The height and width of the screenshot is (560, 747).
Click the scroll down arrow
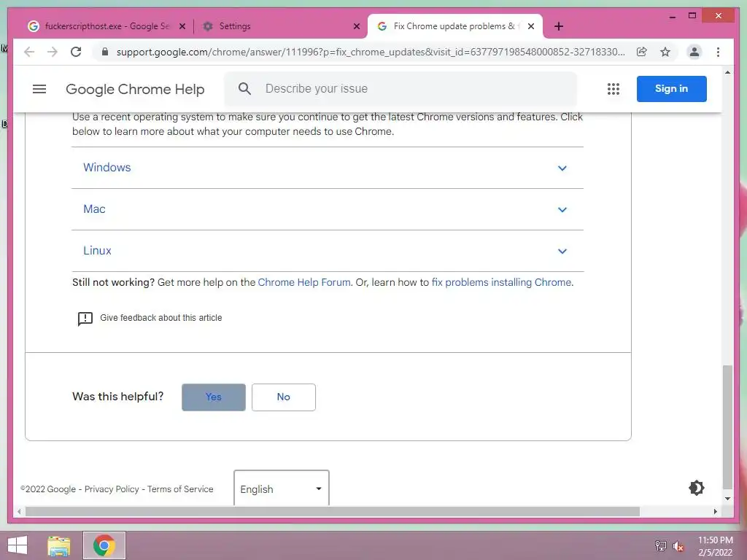pos(727,499)
